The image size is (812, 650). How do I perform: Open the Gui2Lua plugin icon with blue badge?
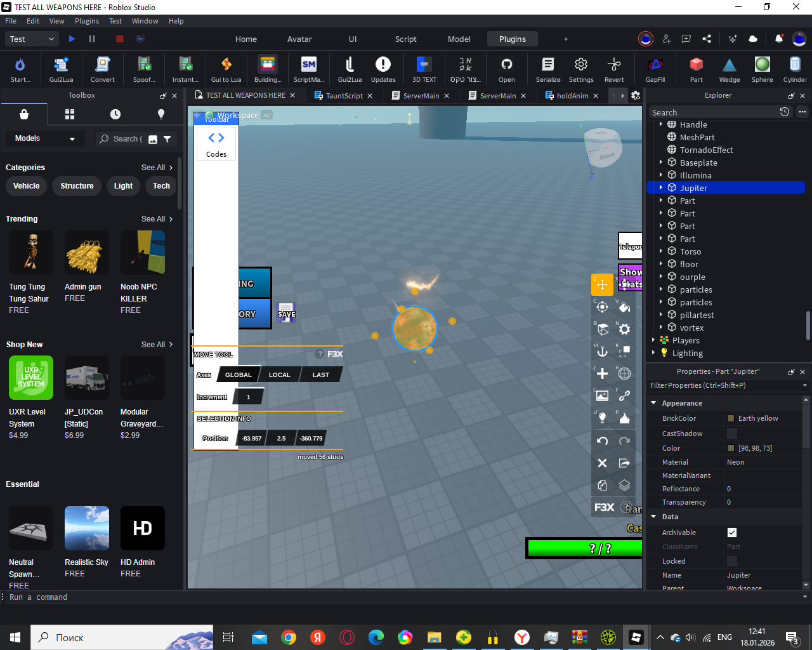(x=61, y=69)
